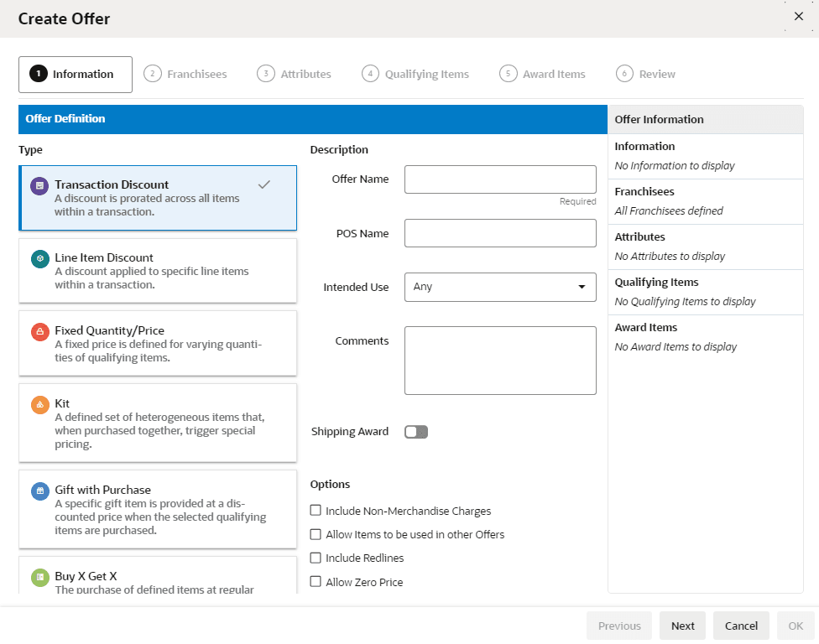Click the Offer Information panel header

click(x=705, y=120)
